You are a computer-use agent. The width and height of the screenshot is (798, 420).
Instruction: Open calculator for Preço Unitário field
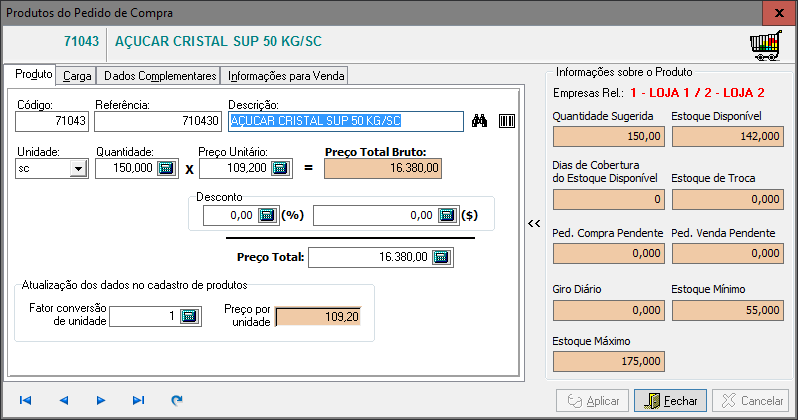point(279,168)
